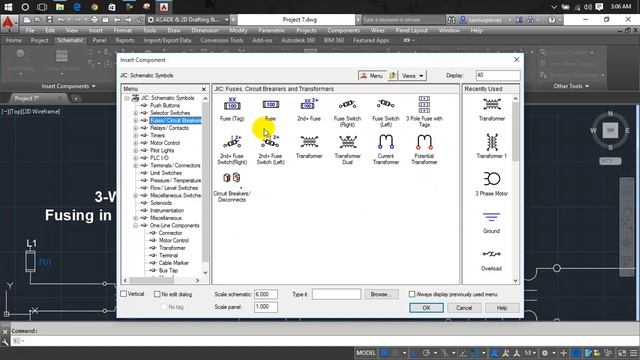
Task: Open the Components menu
Action: [343, 30]
